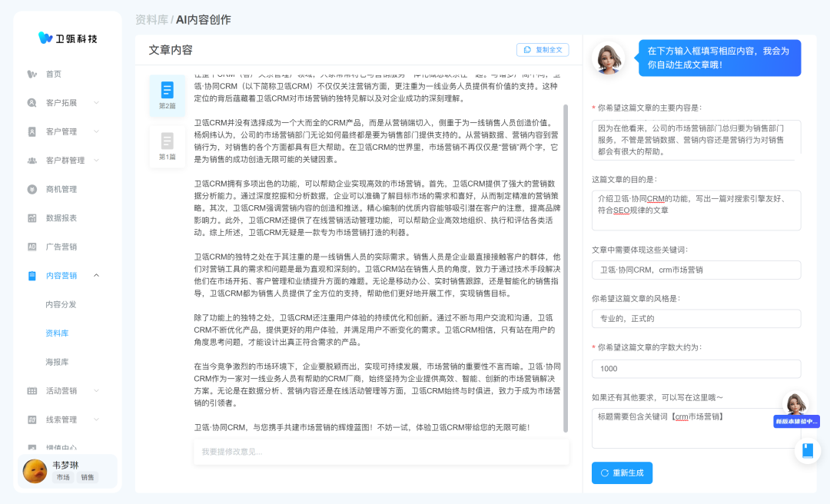Select the 第1篇 article document icon

click(x=167, y=141)
